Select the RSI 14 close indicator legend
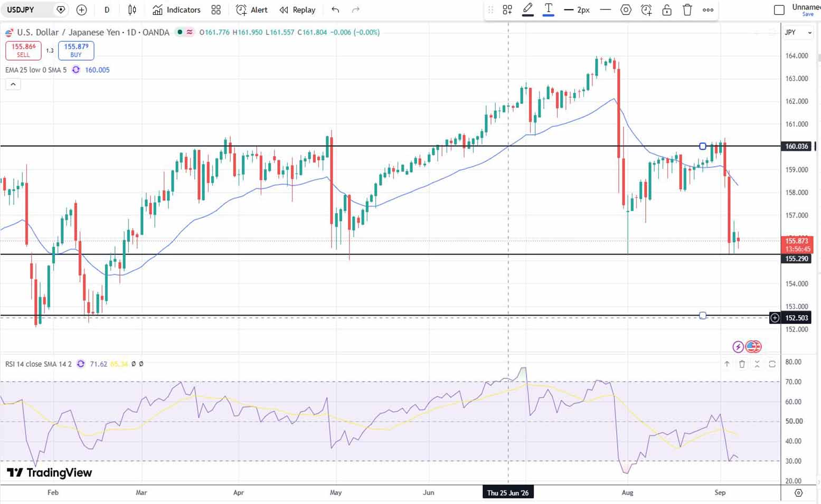Viewport: 821px width, 504px height. point(39,364)
